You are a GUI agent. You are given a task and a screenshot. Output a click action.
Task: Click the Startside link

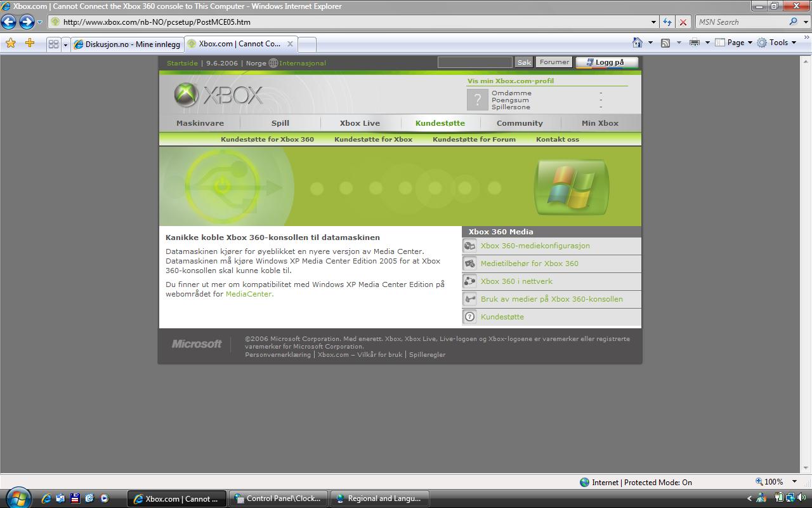[x=182, y=63]
